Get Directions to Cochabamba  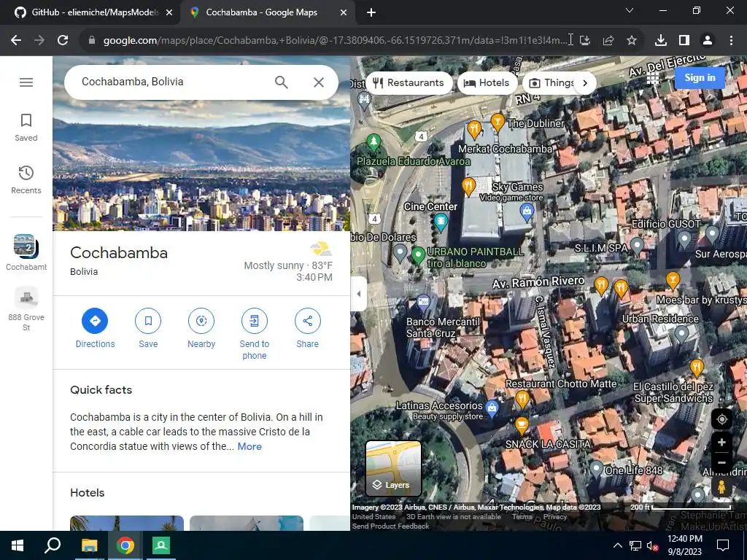tap(95, 328)
